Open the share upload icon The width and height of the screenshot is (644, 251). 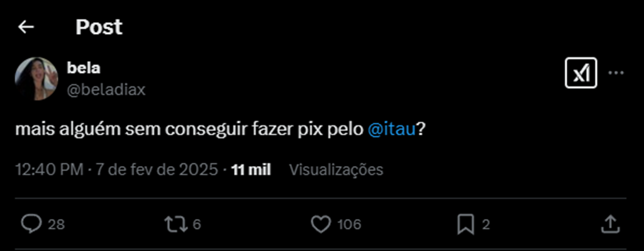click(x=610, y=225)
